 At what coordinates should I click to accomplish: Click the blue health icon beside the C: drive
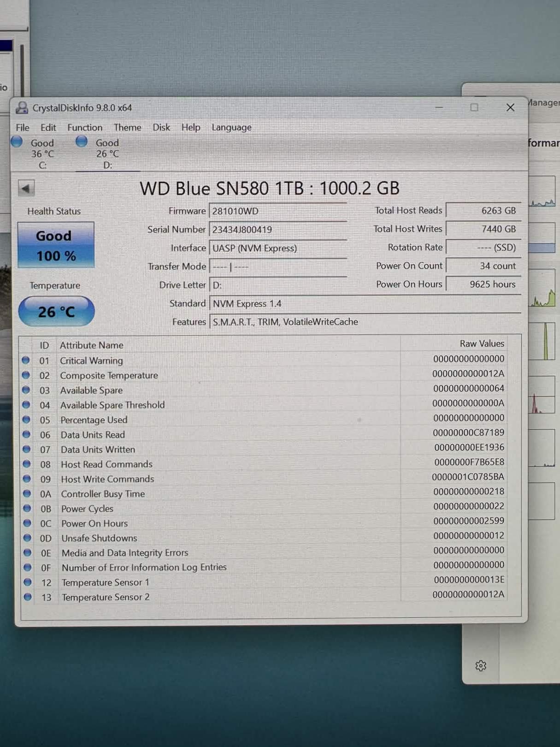coord(17,142)
